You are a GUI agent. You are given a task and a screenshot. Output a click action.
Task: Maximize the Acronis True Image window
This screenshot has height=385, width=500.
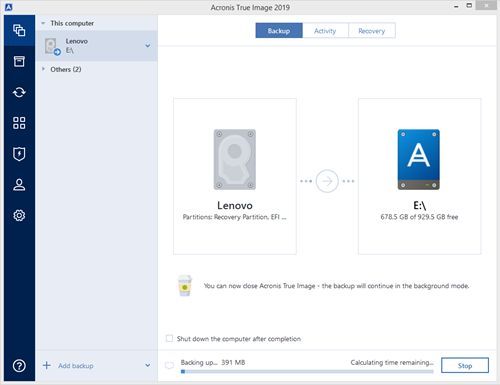pos(469,6)
